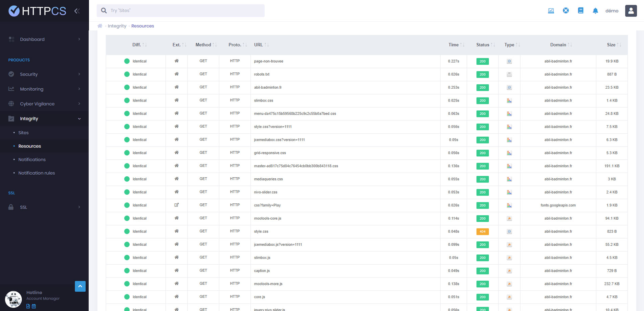Viewport: 644px width, 311px height.
Task: Click home ext icon in slimbox.js row
Action: coord(176,257)
